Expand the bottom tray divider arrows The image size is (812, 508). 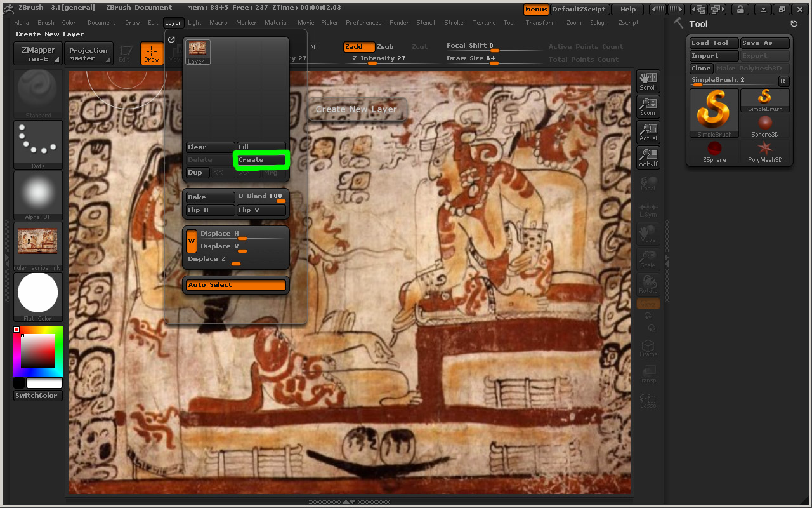pos(348,502)
